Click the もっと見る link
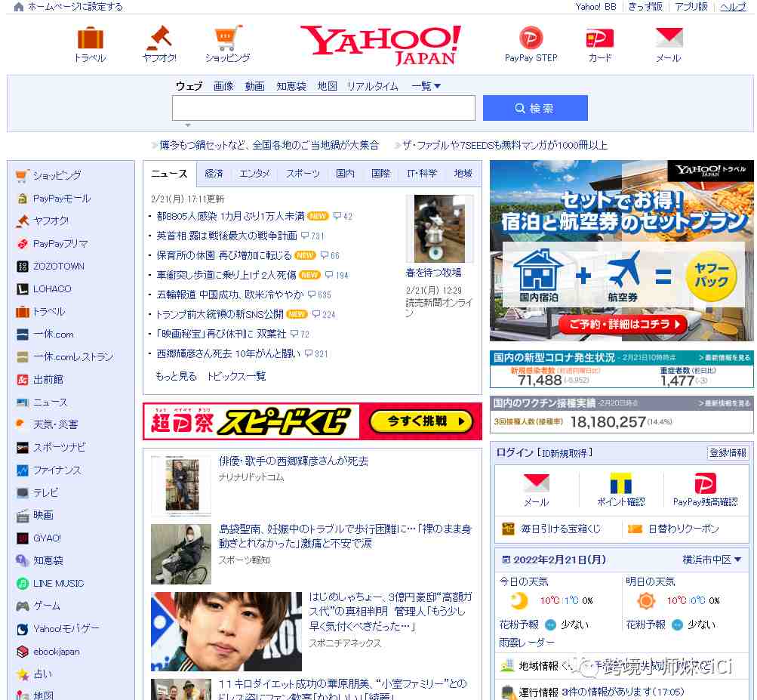 [x=176, y=376]
